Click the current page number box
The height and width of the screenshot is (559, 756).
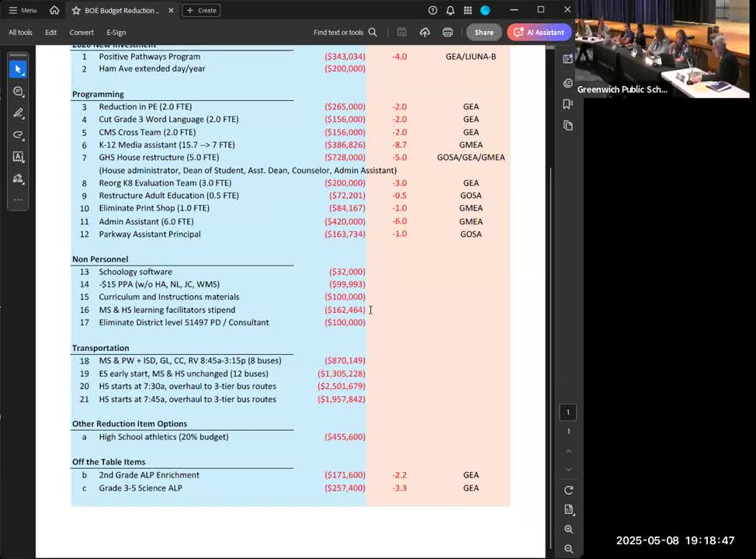(x=568, y=412)
